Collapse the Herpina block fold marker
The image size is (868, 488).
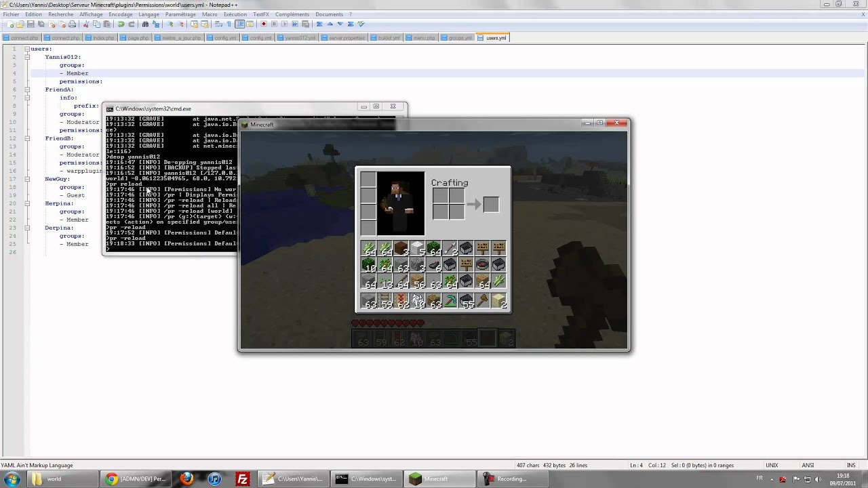tap(28, 203)
